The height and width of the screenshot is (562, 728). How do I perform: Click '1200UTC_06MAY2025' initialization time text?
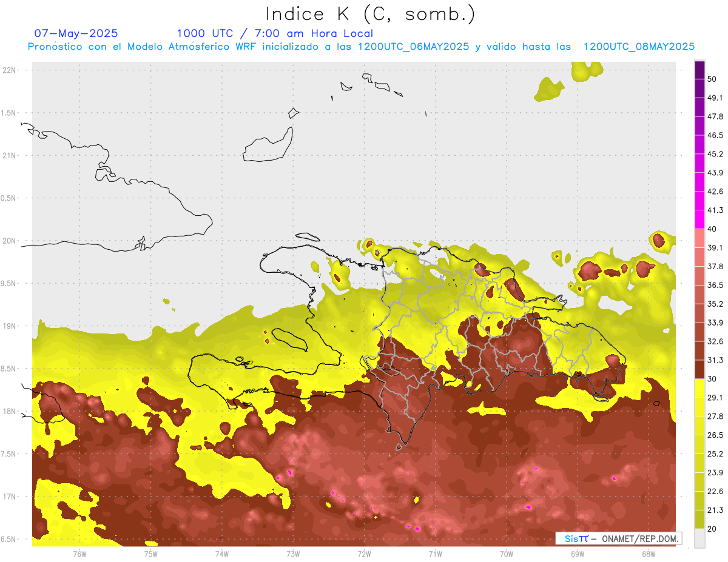click(x=413, y=47)
